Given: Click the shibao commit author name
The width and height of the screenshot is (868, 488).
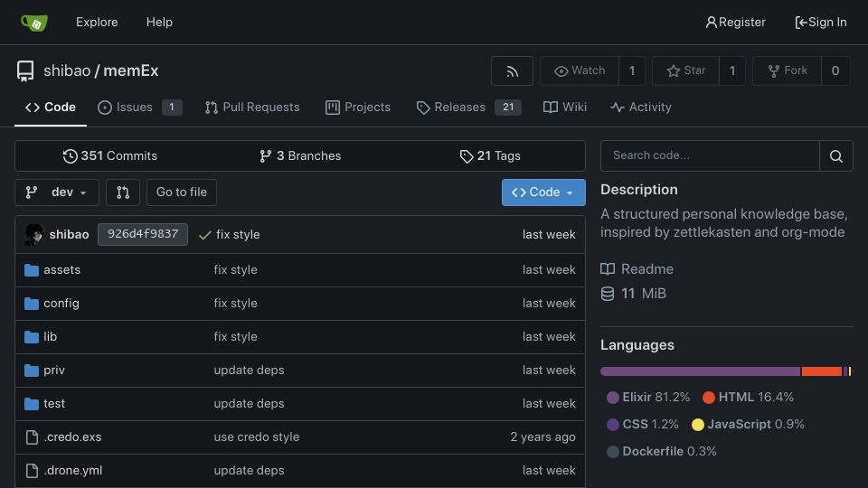Looking at the screenshot, I should pyautogui.click(x=70, y=235).
